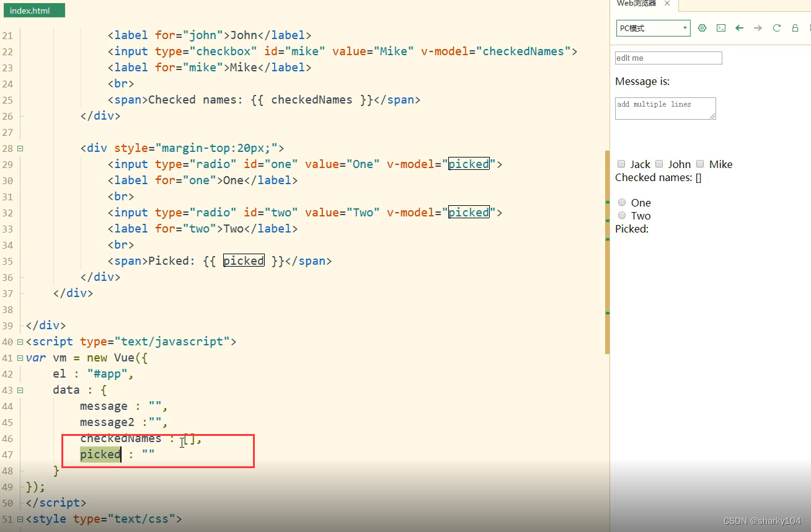
Task: Click the Two label in preview
Action: tap(641, 216)
